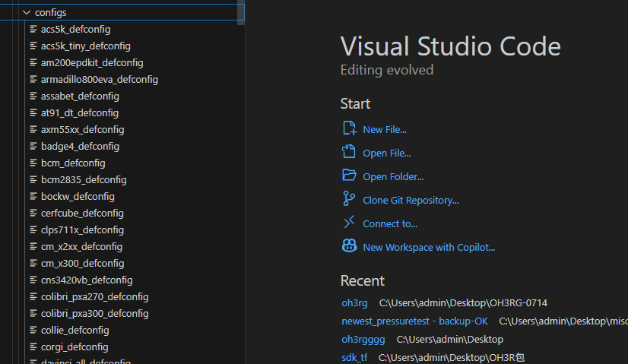
Task: Click the explorer vertical scrollbar thumb
Action: pos(241,12)
